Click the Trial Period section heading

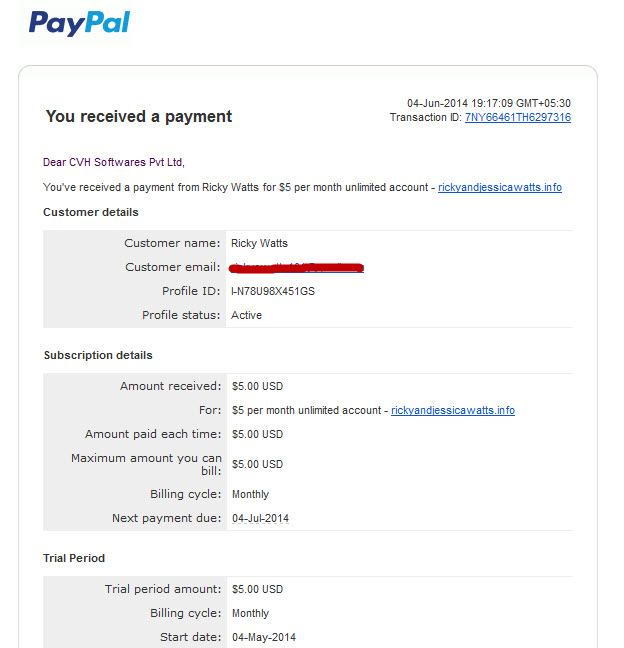74,558
